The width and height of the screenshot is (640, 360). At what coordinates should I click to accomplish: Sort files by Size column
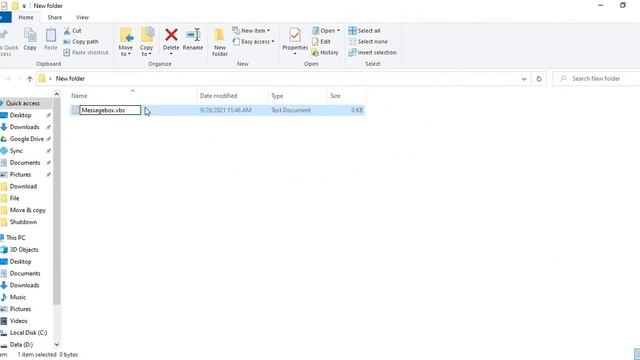coord(335,96)
